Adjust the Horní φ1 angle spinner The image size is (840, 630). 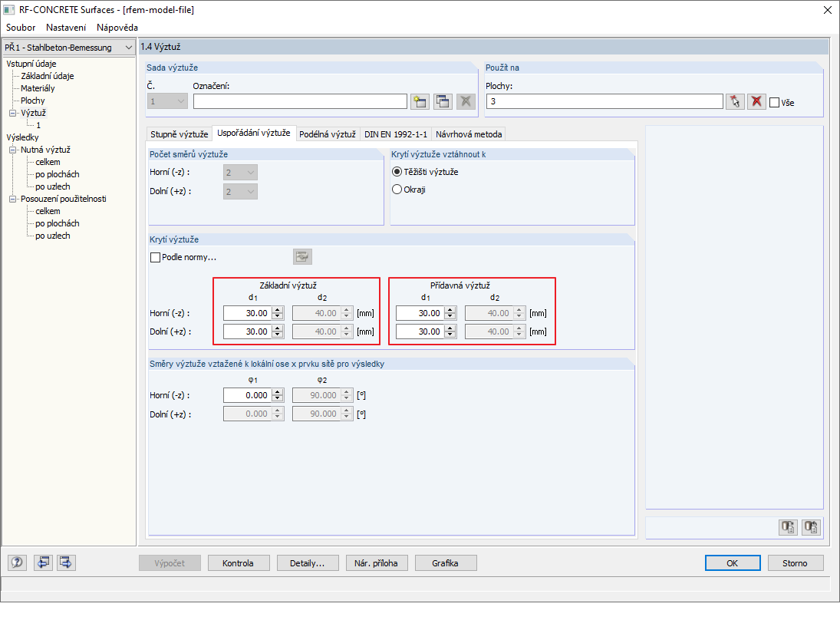(x=278, y=395)
